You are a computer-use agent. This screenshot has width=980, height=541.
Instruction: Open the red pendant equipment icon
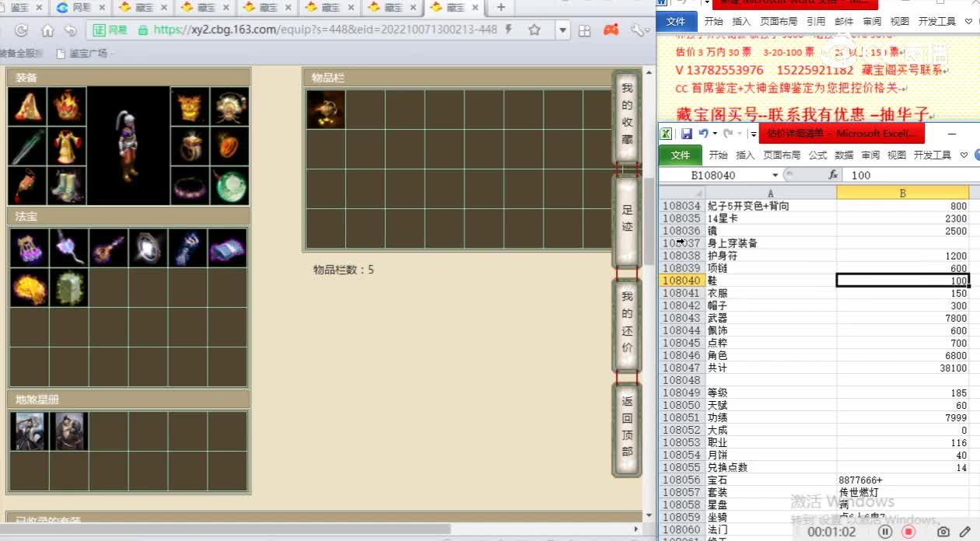(x=27, y=186)
